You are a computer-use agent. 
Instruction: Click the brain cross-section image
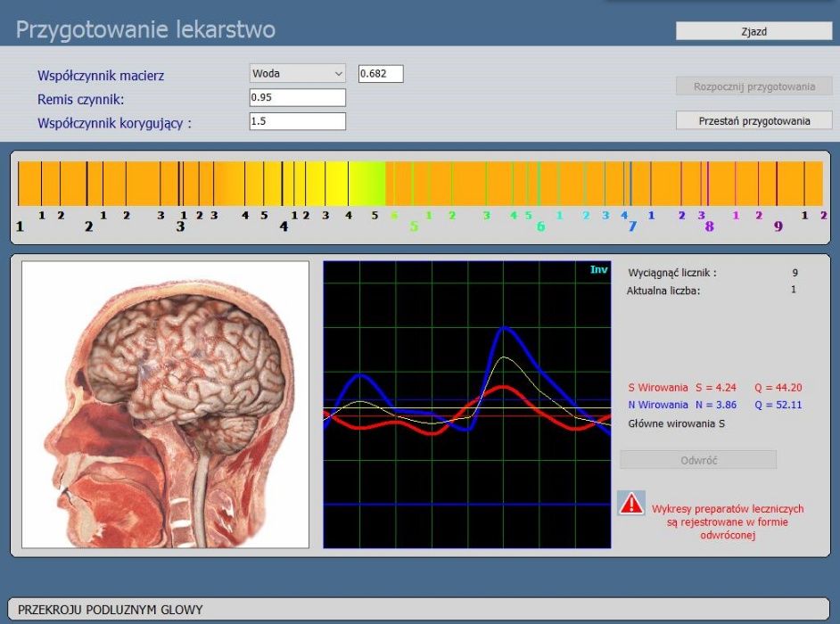coord(166,405)
